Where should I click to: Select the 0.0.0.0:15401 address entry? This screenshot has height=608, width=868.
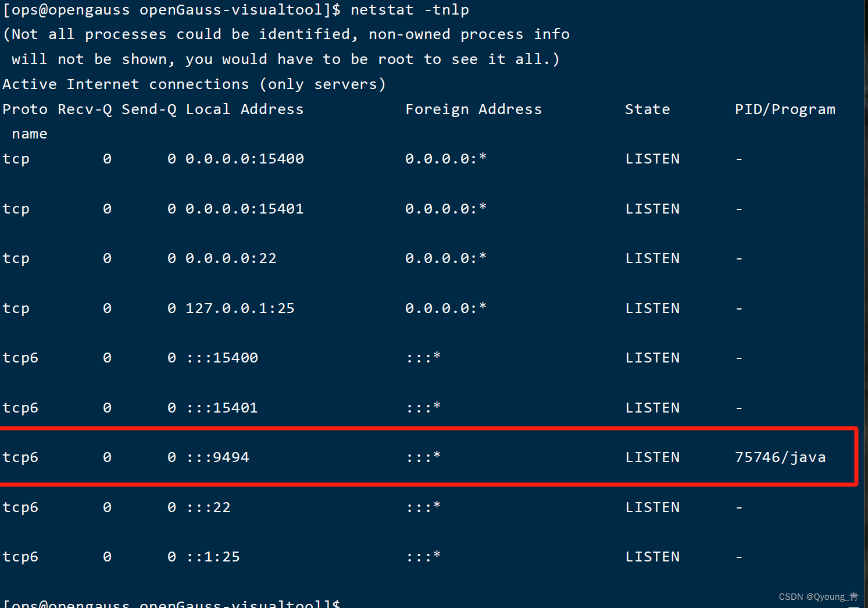click(x=244, y=208)
